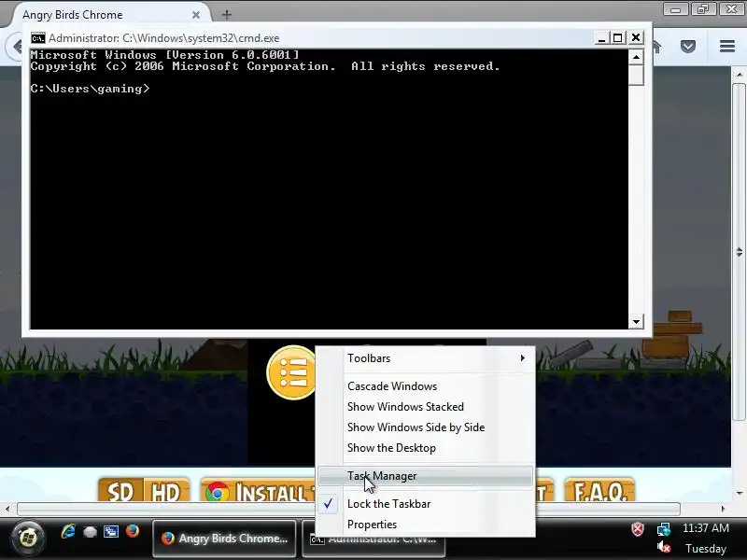Screen dimensions: 747x560
Task: Click the Toolbars submenu arrow
Action: 523,357
